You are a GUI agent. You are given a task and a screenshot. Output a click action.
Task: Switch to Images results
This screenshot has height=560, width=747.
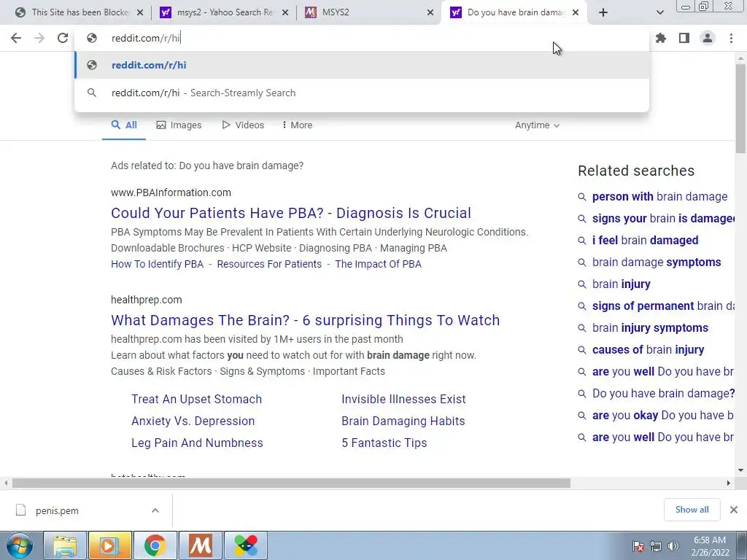[179, 125]
